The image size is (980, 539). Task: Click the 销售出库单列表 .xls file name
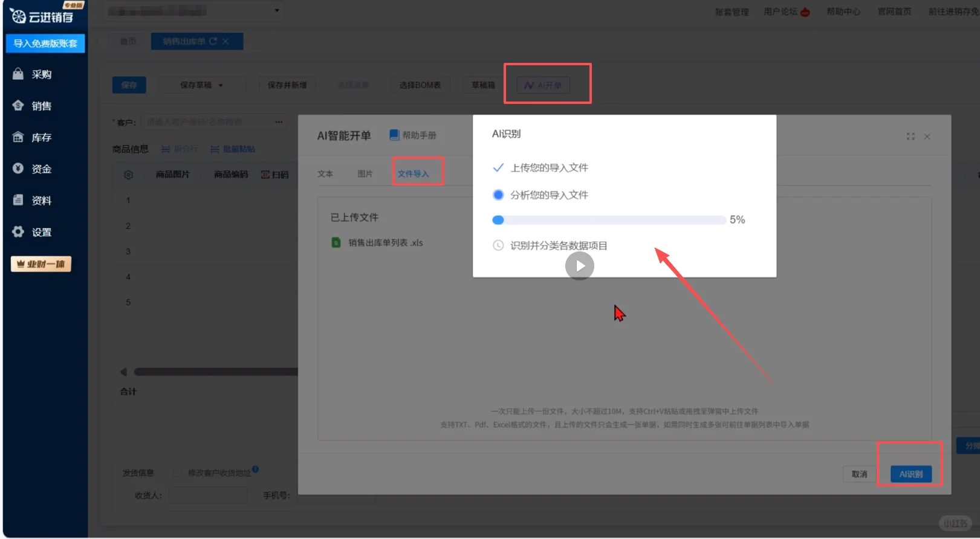(x=385, y=242)
